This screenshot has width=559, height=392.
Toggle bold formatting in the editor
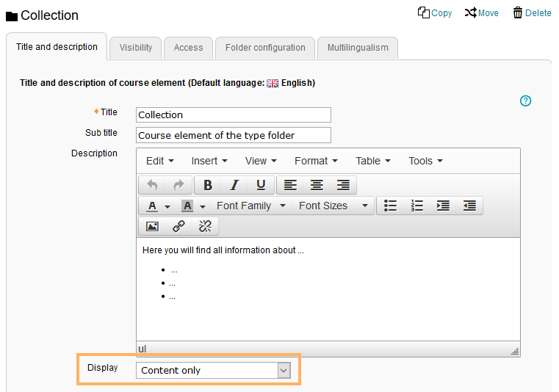tap(208, 185)
